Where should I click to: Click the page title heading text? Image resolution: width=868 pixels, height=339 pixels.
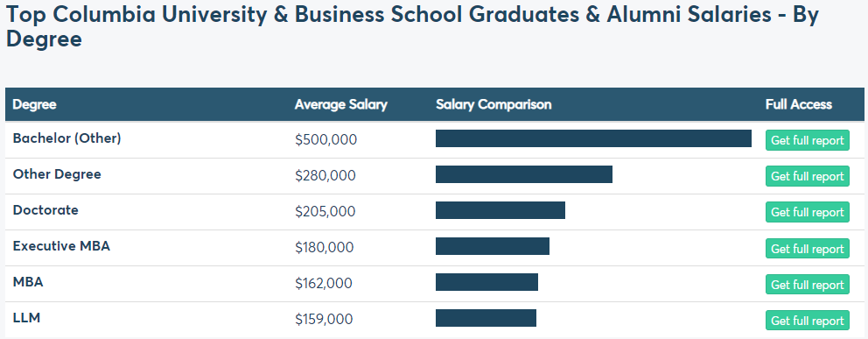coord(412,27)
